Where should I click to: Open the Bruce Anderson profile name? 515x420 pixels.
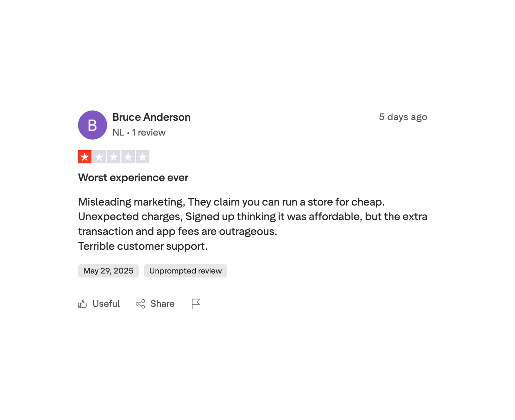coord(151,117)
